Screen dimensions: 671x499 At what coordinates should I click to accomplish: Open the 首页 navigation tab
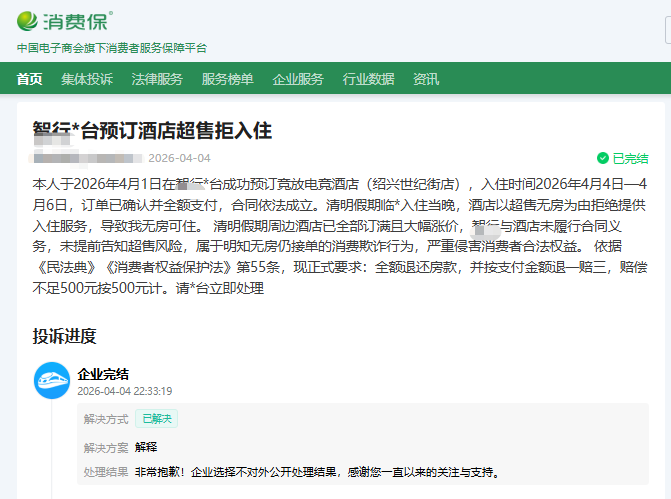pyautogui.click(x=30, y=79)
